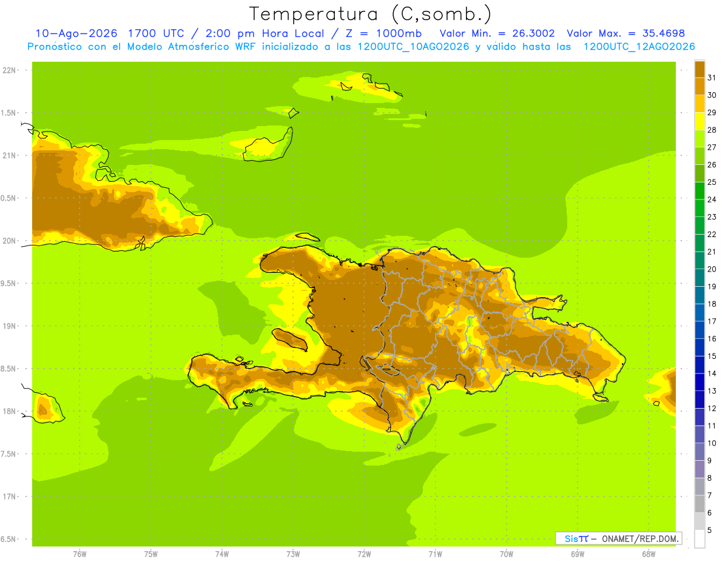Click the "20N" latitude label
Screen dimensions: 728x562
coord(10,241)
